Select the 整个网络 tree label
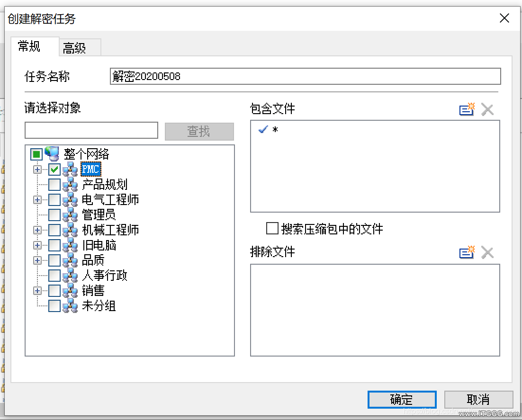522x420 pixels. click(x=86, y=154)
